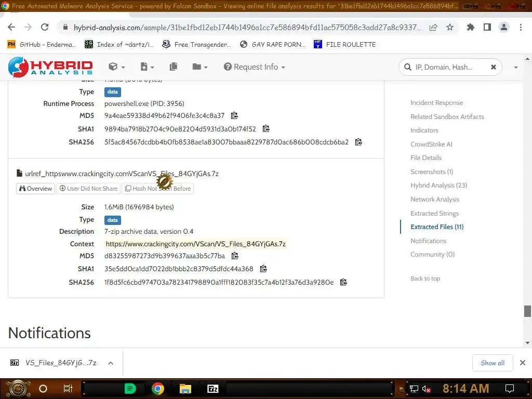The height and width of the screenshot is (399, 532).
Task: Open the GitHub - Enderma... bookmark
Action: [x=42, y=45]
